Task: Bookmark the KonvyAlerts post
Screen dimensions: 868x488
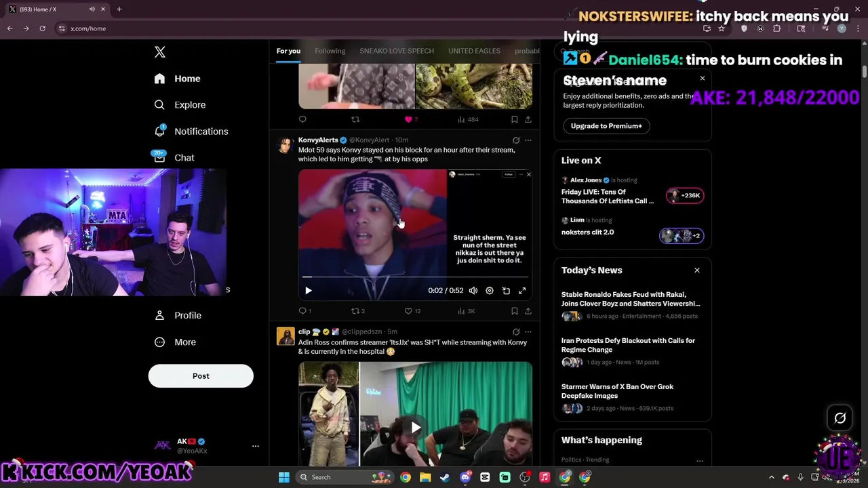Action: pyautogui.click(x=515, y=311)
